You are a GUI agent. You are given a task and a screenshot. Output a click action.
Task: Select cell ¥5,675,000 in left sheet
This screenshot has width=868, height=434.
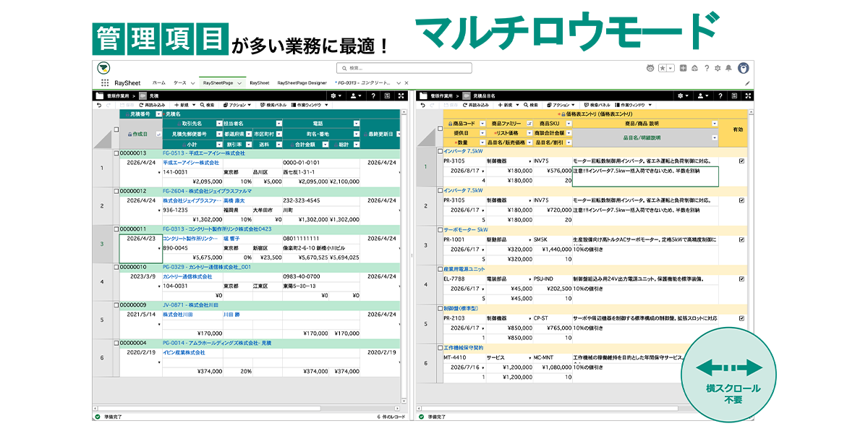pos(192,257)
